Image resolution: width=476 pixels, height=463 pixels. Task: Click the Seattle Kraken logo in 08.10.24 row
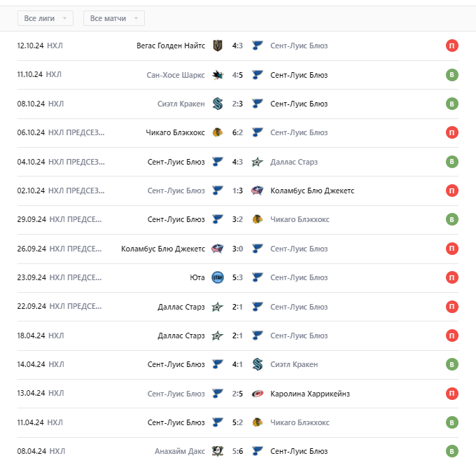(218, 104)
